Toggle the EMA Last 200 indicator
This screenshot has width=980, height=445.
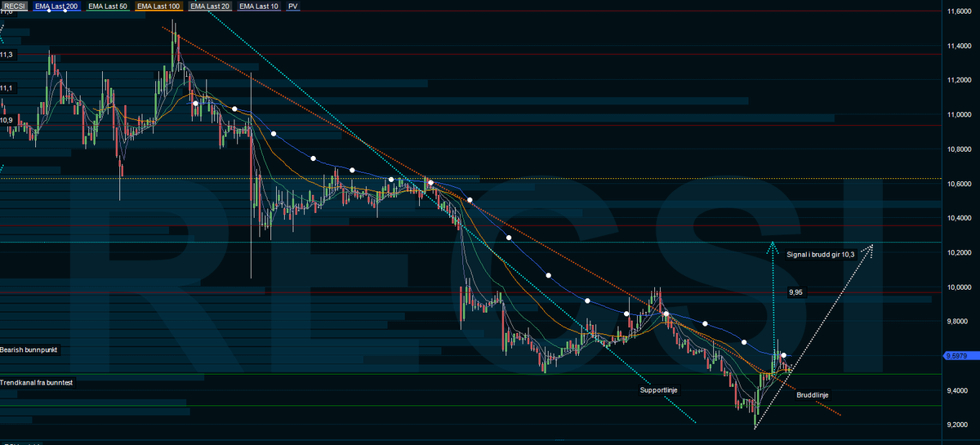point(56,6)
